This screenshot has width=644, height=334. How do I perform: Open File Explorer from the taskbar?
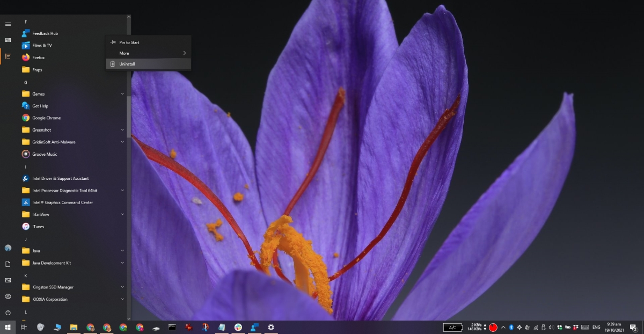pyautogui.click(x=74, y=327)
